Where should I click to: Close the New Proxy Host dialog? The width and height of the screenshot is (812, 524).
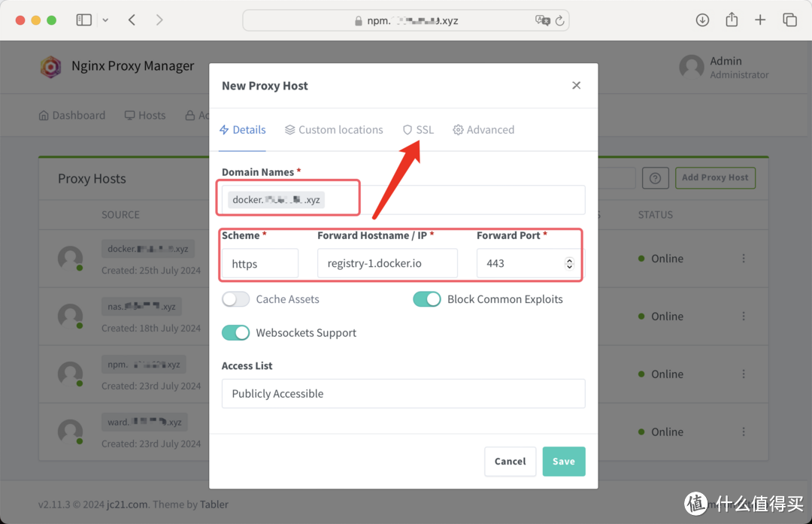point(576,86)
